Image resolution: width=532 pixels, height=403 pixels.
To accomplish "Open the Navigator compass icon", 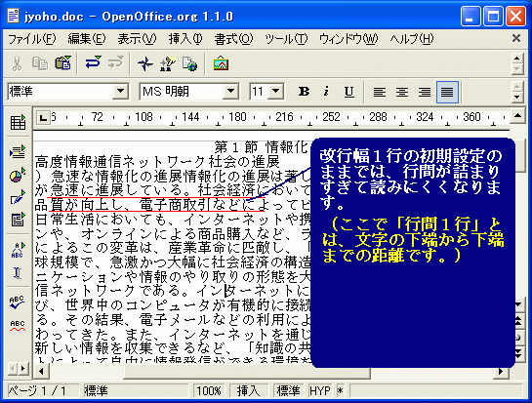I will click(x=145, y=63).
